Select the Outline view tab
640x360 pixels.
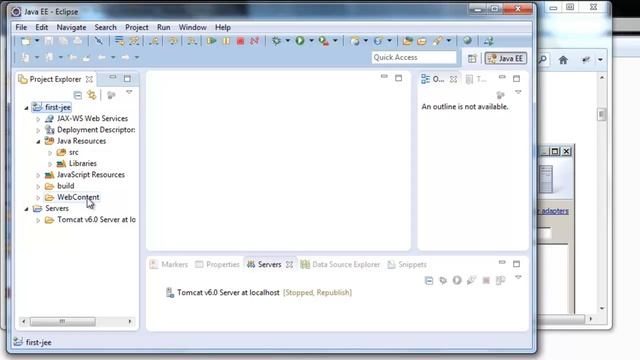(439, 79)
